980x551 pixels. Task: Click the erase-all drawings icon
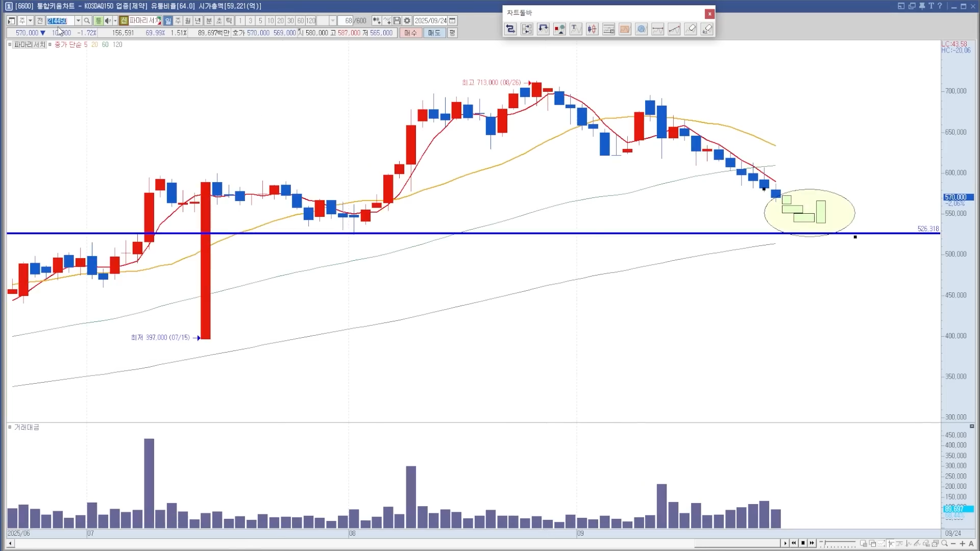707,29
